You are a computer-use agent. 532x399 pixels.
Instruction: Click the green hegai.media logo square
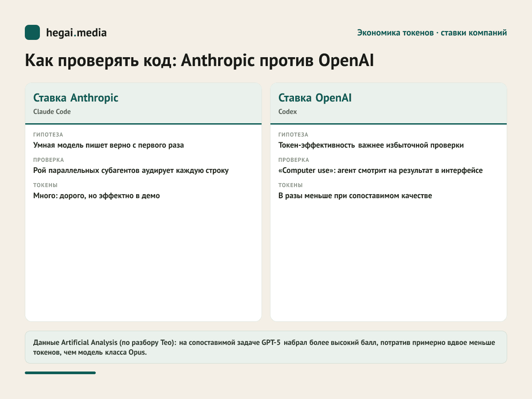tap(32, 32)
